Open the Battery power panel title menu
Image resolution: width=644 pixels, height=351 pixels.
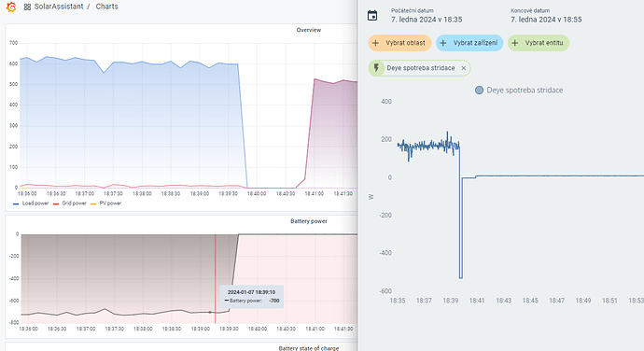point(309,221)
